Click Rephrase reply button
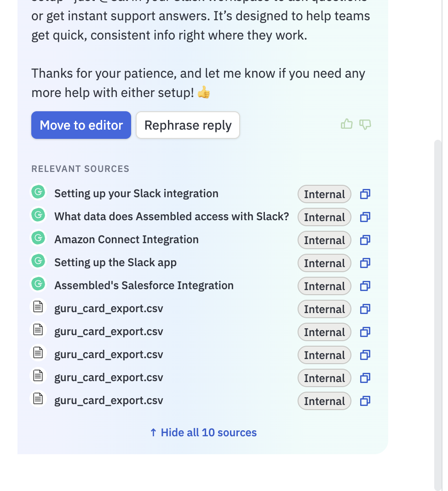448x491 pixels. tap(188, 125)
